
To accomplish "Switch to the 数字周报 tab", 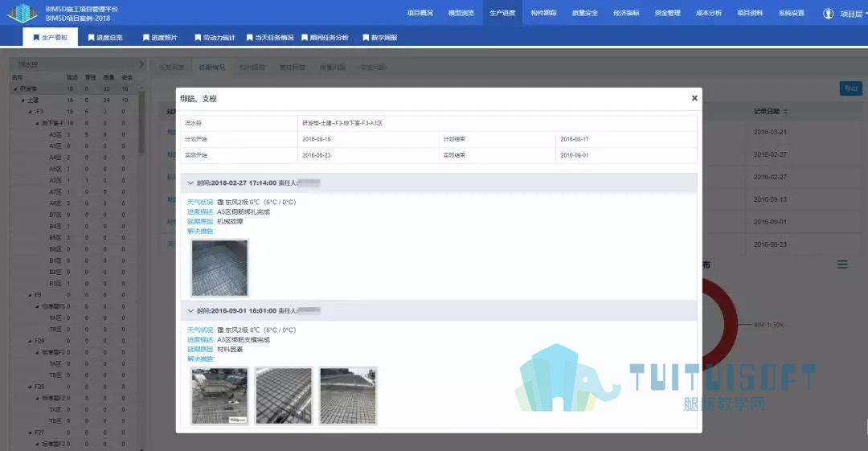I will click(x=379, y=38).
